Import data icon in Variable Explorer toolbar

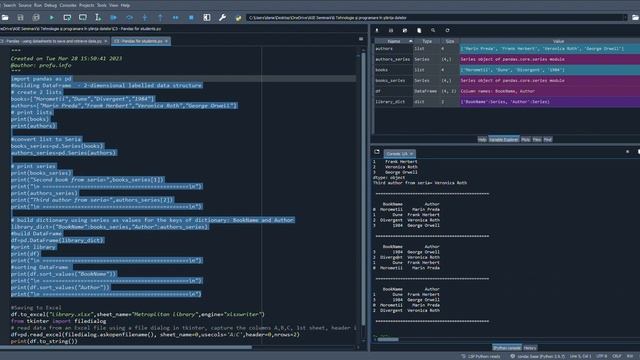377,30
